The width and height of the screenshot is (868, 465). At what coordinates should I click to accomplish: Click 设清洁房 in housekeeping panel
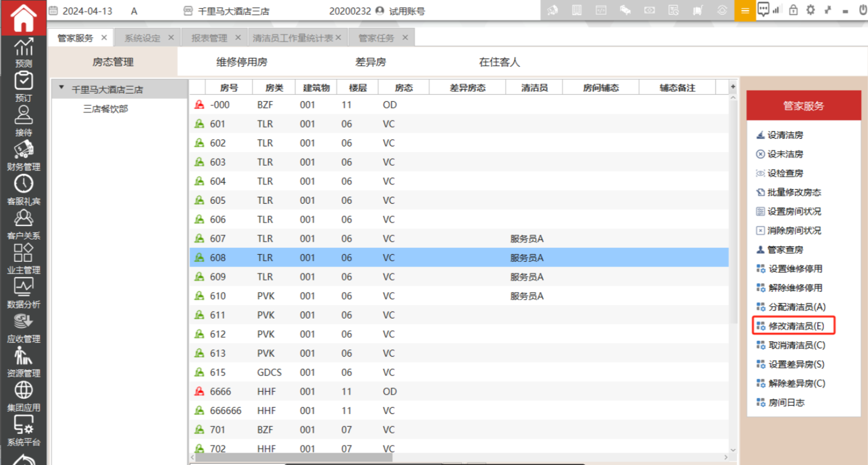pos(785,135)
